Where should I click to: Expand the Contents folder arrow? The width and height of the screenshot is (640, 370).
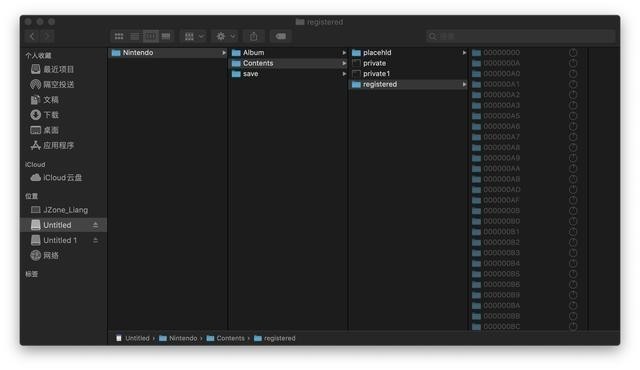[x=344, y=63]
